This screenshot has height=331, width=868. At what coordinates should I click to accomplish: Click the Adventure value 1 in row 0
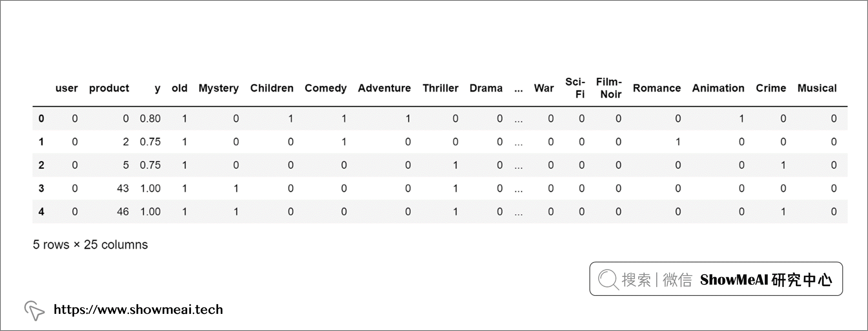click(408, 119)
